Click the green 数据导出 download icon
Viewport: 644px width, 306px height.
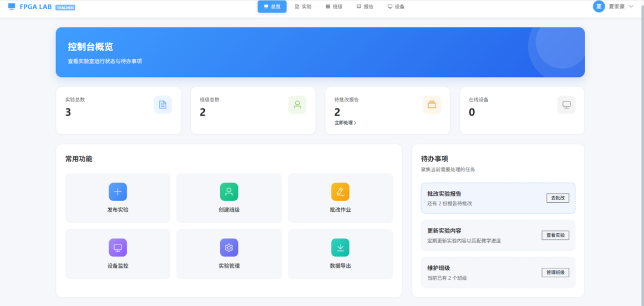[x=340, y=248]
